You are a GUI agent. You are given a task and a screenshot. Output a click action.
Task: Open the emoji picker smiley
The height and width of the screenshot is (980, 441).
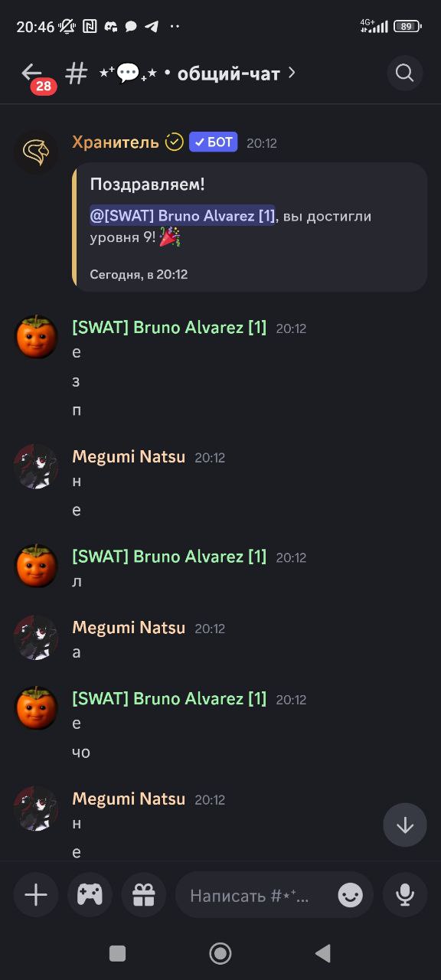coord(351,895)
